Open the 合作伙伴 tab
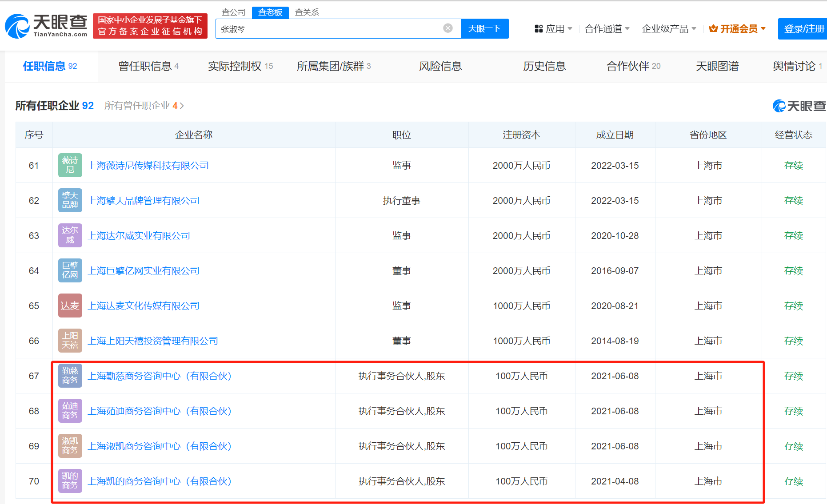827x504 pixels. pos(634,66)
